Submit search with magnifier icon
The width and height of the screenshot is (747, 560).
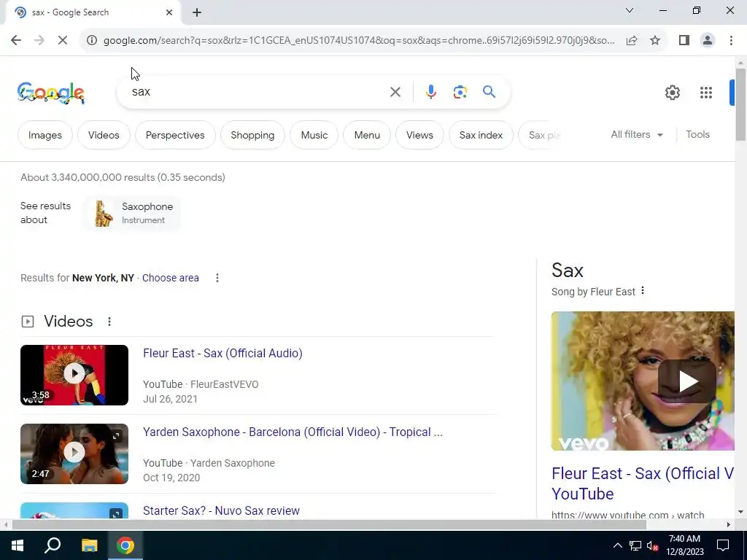[x=489, y=91]
